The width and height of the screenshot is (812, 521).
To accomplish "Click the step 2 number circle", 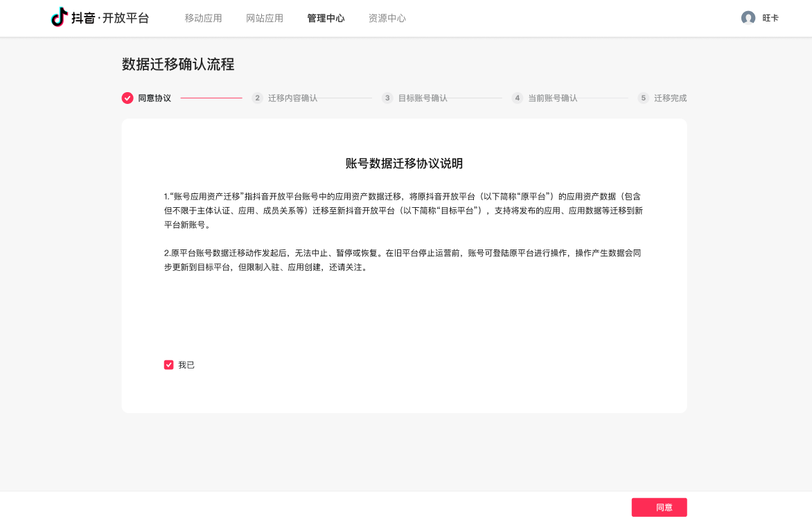I will coord(258,98).
